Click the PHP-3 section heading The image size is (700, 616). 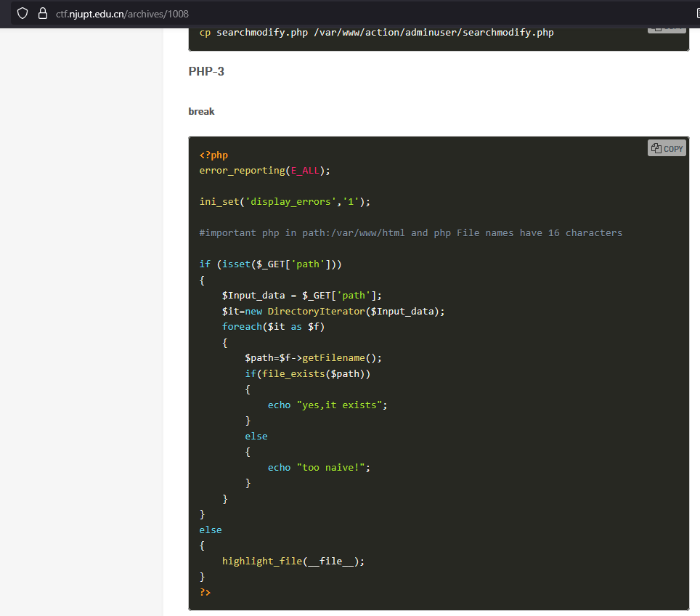pos(206,71)
